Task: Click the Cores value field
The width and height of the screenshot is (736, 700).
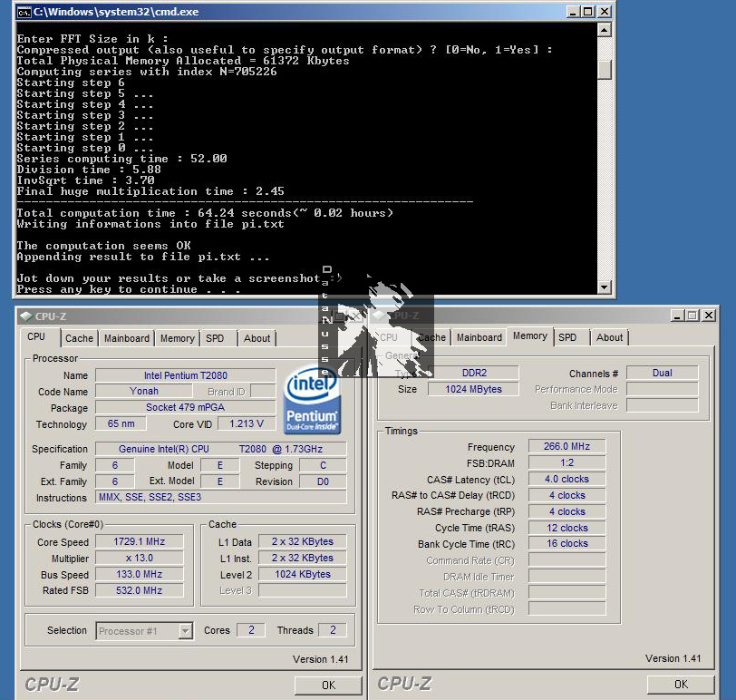Action: tap(251, 630)
